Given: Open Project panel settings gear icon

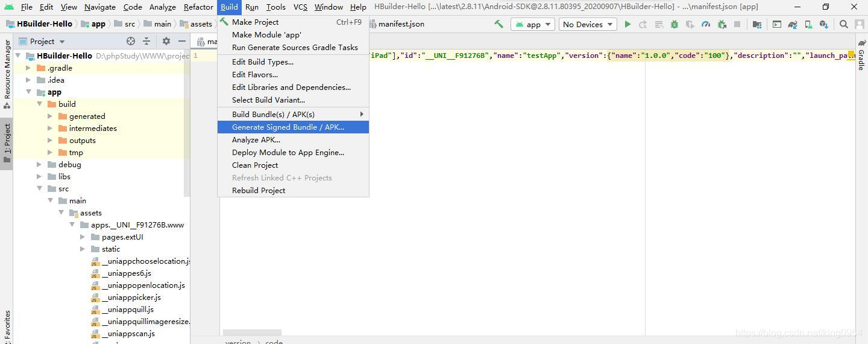Looking at the screenshot, I should click(166, 41).
